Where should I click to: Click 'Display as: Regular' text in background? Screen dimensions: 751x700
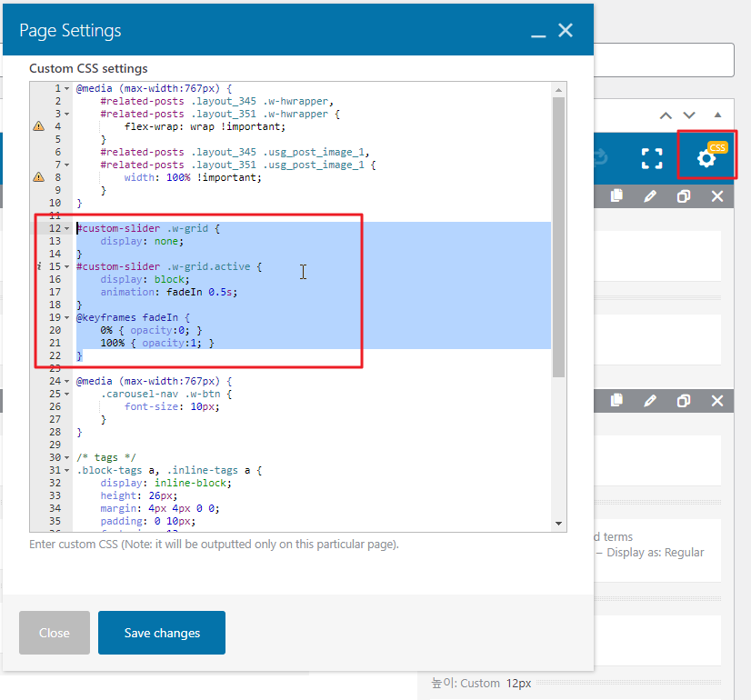pyautogui.click(x=656, y=552)
